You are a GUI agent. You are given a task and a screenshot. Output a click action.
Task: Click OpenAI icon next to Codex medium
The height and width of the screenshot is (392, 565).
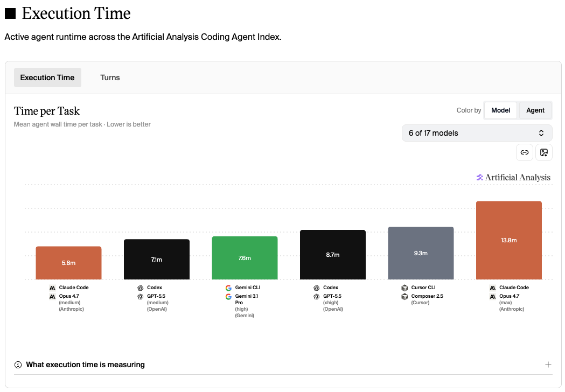[x=141, y=288]
